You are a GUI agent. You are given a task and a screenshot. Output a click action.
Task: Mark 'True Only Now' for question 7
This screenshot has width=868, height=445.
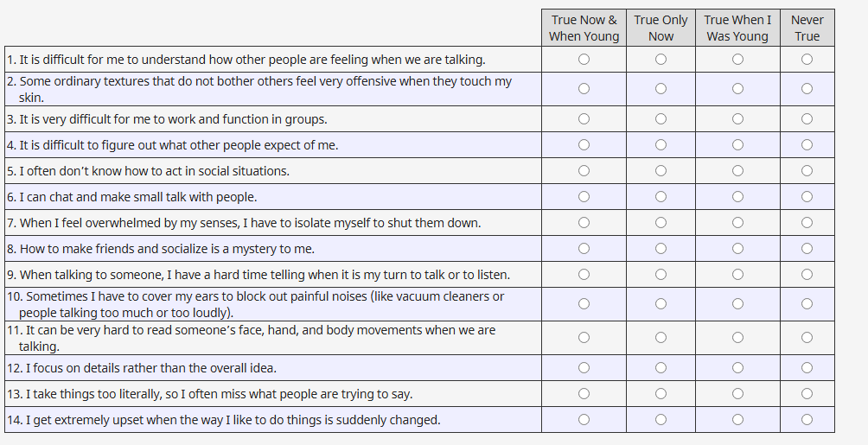661,223
